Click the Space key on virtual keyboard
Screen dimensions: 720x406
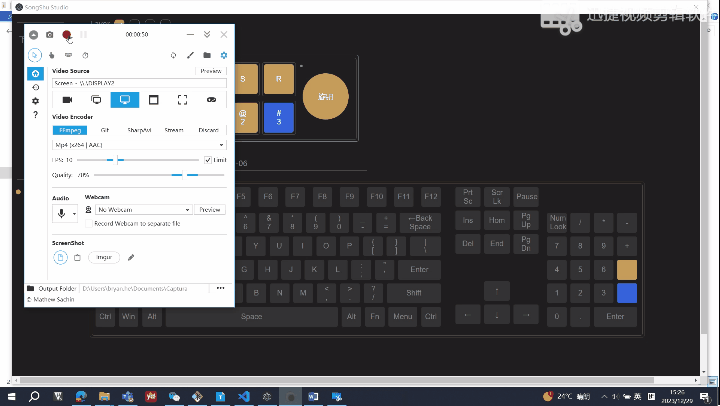tap(252, 316)
